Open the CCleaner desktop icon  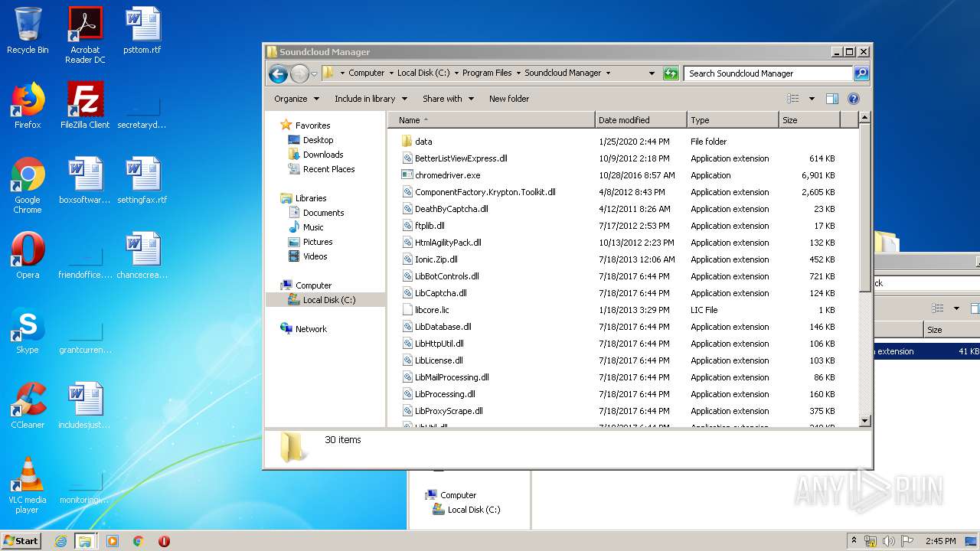tap(28, 406)
